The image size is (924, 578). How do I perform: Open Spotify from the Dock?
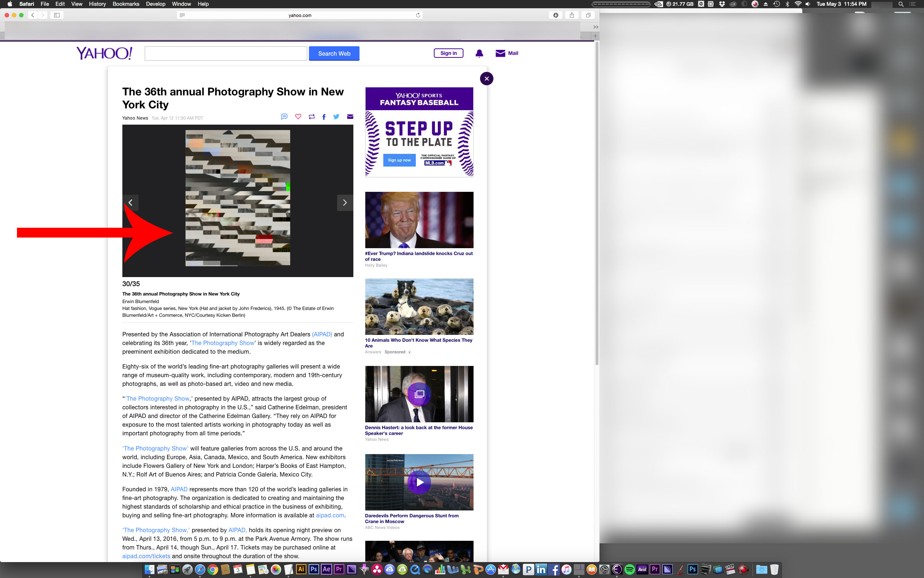(x=629, y=569)
